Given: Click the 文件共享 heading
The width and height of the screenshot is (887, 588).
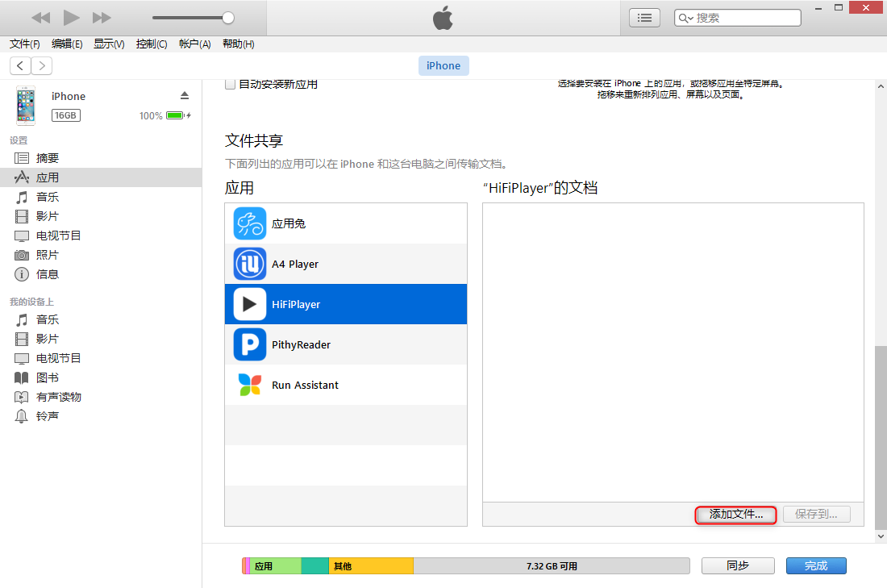Looking at the screenshot, I should [254, 140].
